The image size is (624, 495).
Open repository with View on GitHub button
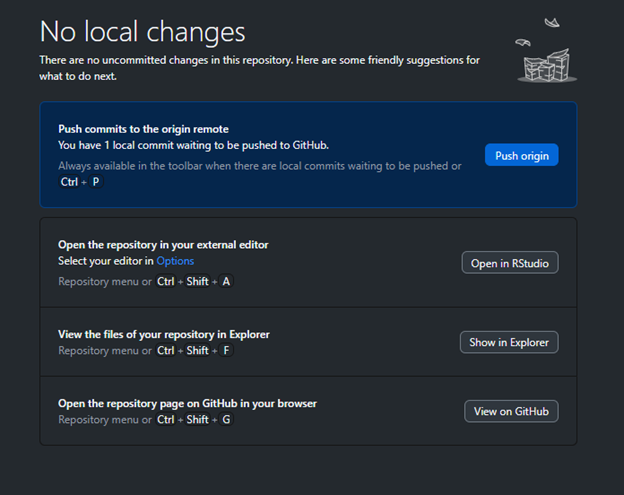click(x=511, y=411)
